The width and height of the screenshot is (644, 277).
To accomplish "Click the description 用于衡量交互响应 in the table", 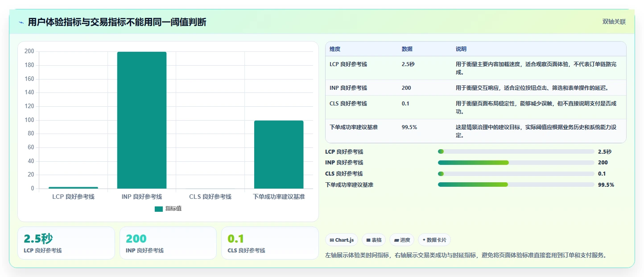I will tap(532, 88).
